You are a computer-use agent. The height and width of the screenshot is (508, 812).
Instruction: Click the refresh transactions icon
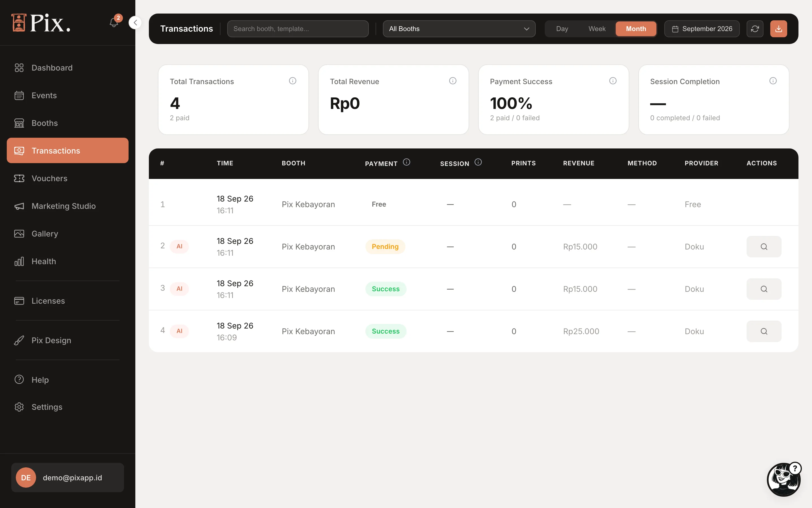click(755, 29)
